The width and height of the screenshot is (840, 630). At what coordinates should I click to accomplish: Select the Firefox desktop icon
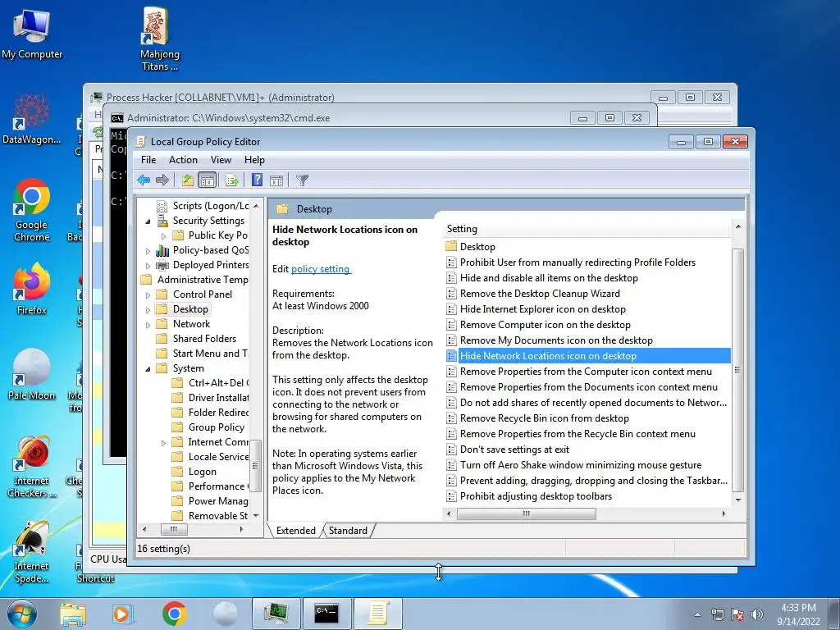click(32, 290)
